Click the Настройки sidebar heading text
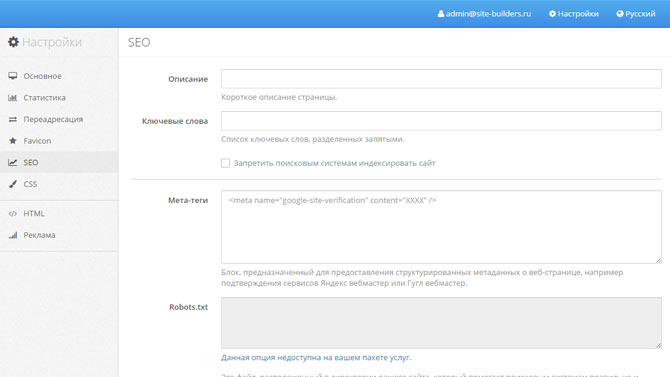670x377 pixels. tap(52, 42)
